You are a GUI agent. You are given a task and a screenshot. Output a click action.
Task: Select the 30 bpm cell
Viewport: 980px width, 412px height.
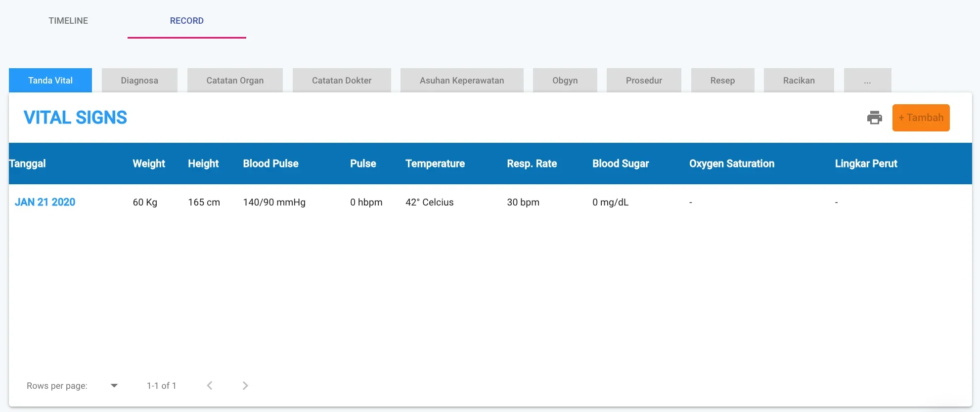coord(523,202)
